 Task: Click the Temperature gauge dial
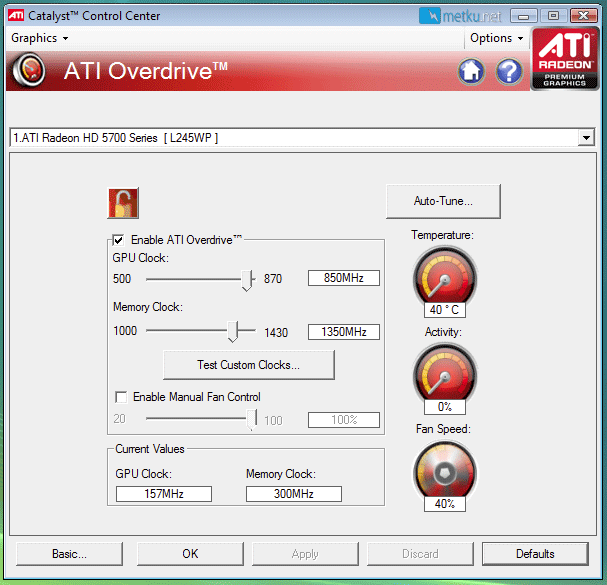coord(445,277)
